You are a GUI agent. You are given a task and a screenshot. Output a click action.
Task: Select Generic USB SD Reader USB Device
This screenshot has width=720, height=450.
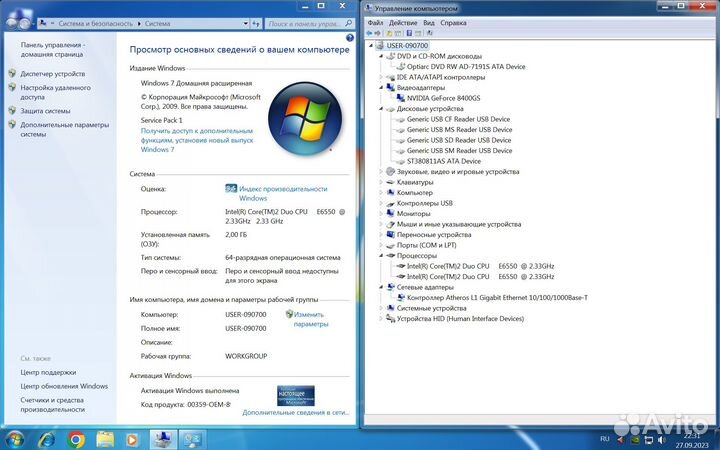pyautogui.click(x=459, y=140)
